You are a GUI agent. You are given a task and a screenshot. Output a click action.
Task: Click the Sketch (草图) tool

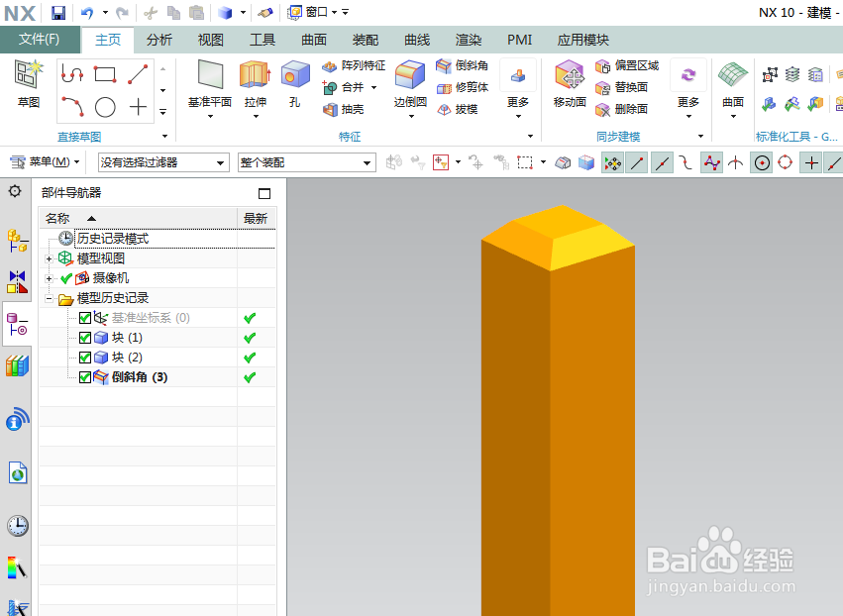tap(29, 84)
